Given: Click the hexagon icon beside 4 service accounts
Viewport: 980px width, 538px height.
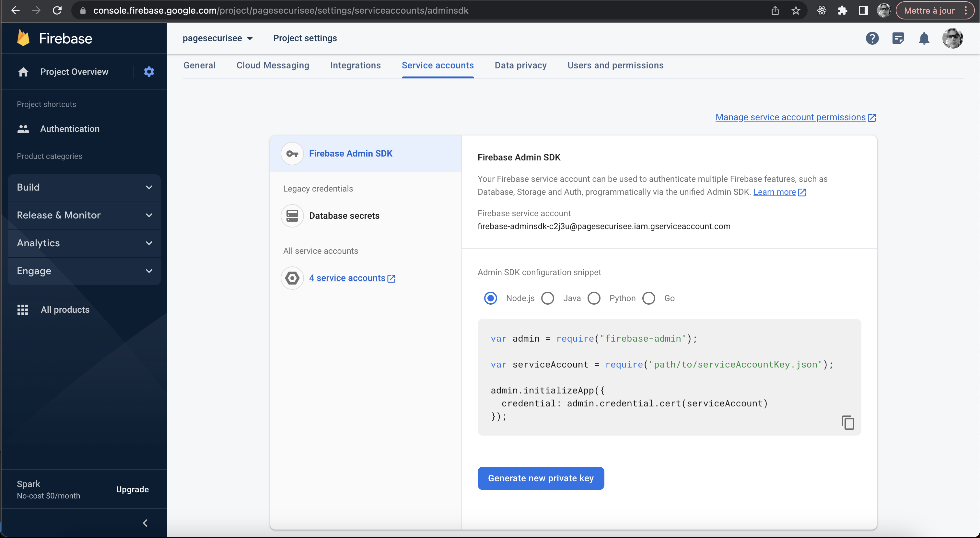Looking at the screenshot, I should (x=292, y=278).
